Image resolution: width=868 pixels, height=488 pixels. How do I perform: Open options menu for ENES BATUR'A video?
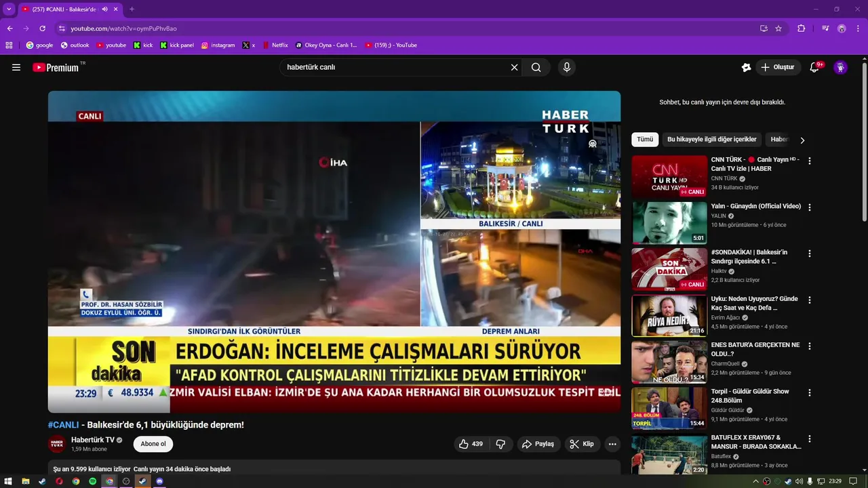[809, 346]
